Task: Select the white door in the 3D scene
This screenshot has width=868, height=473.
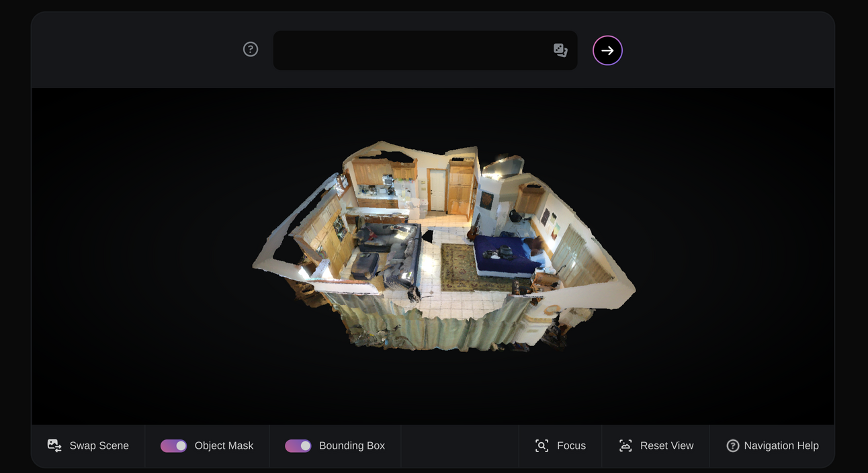Action: click(437, 189)
